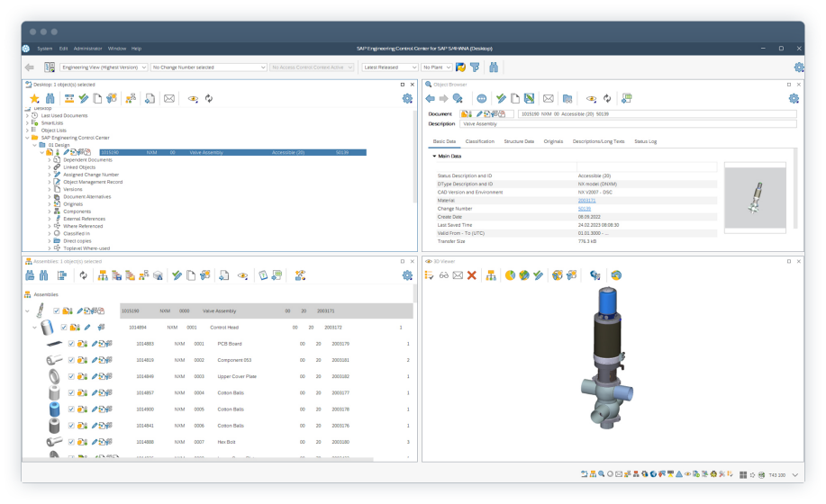Viewport: 826px width, 504px height.
Task: Click the eye display icon in Object Browser
Action: point(592,98)
